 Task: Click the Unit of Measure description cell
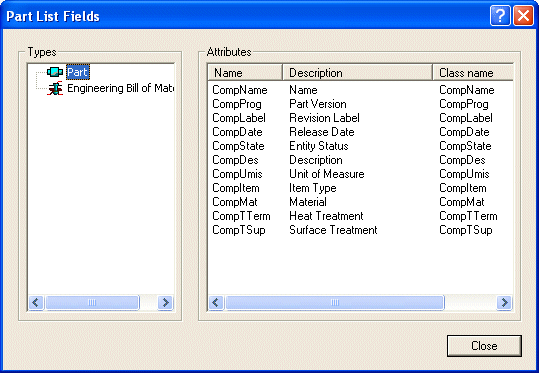coord(327,174)
